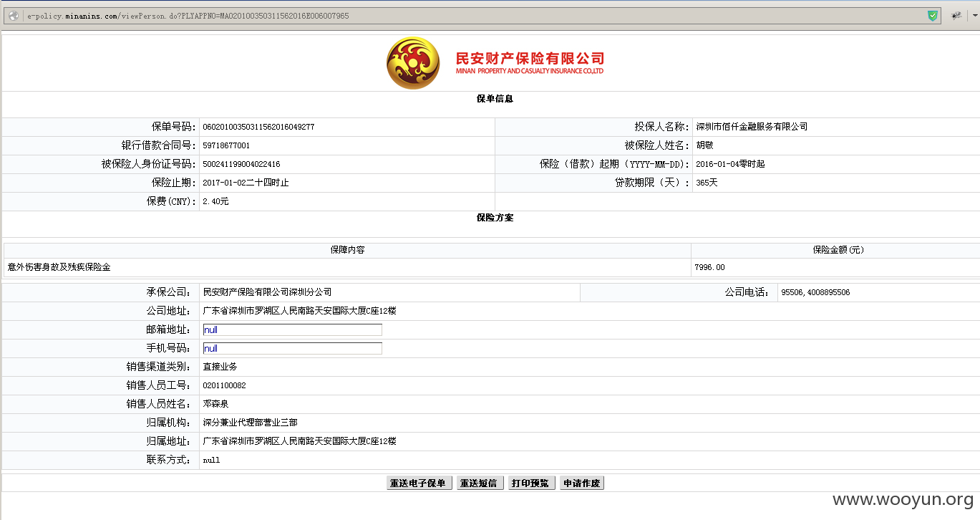Click the 重送电子保单 button

click(419, 483)
